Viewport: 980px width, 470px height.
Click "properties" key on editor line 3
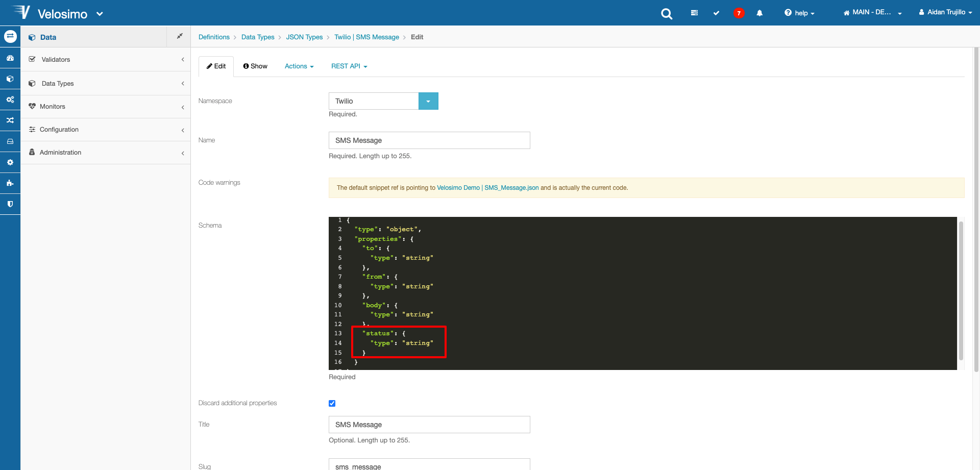(377, 239)
